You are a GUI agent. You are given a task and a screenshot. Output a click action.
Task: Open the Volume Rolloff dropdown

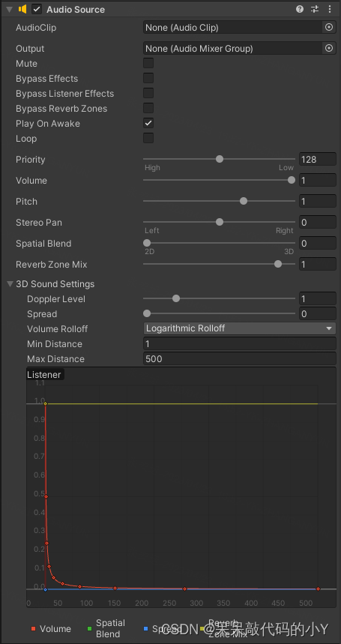[240, 328]
